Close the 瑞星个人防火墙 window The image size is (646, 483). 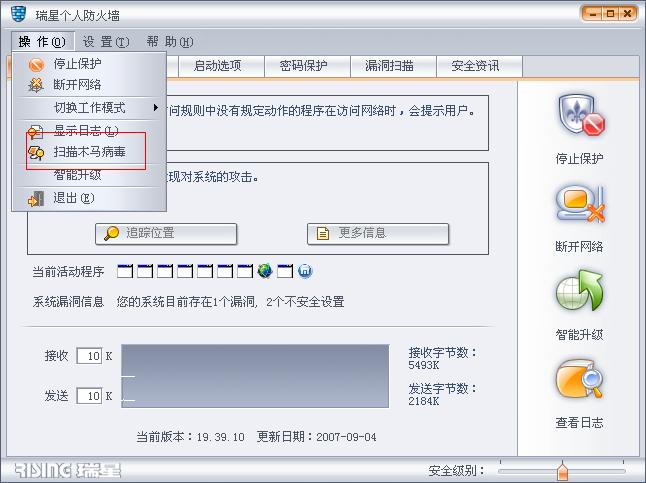pyautogui.click(x=627, y=14)
